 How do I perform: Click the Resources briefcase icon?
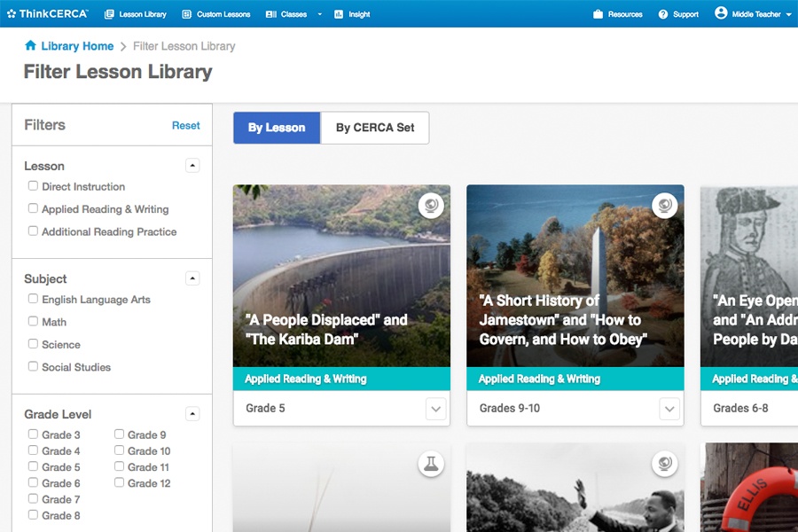[598, 14]
